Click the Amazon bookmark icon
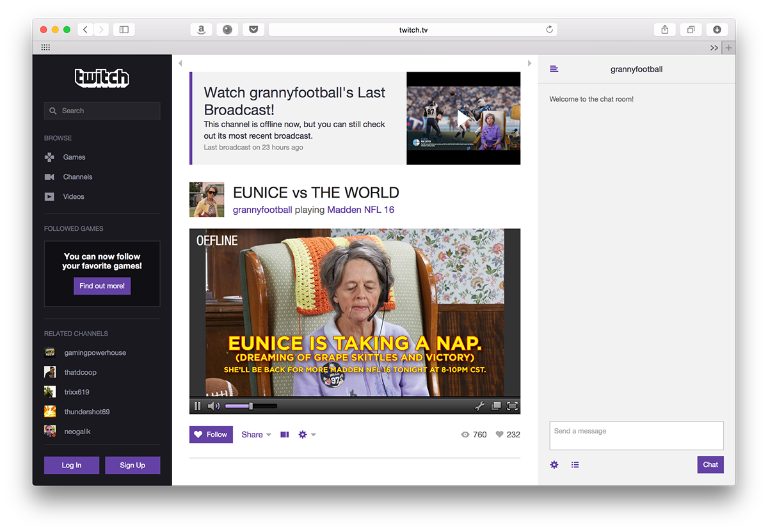Screen dimensions: 768x532 click(x=201, y=29)
